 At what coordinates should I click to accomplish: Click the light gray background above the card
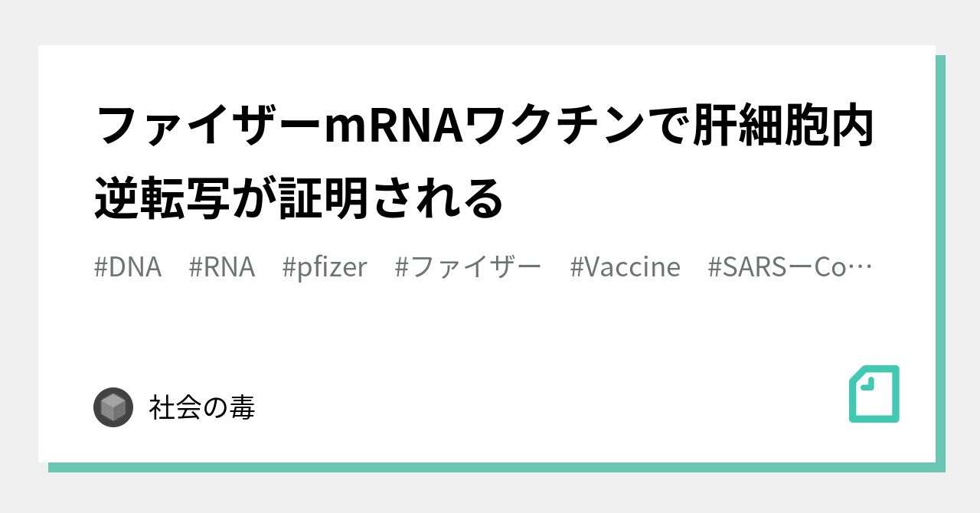[490, 22]
